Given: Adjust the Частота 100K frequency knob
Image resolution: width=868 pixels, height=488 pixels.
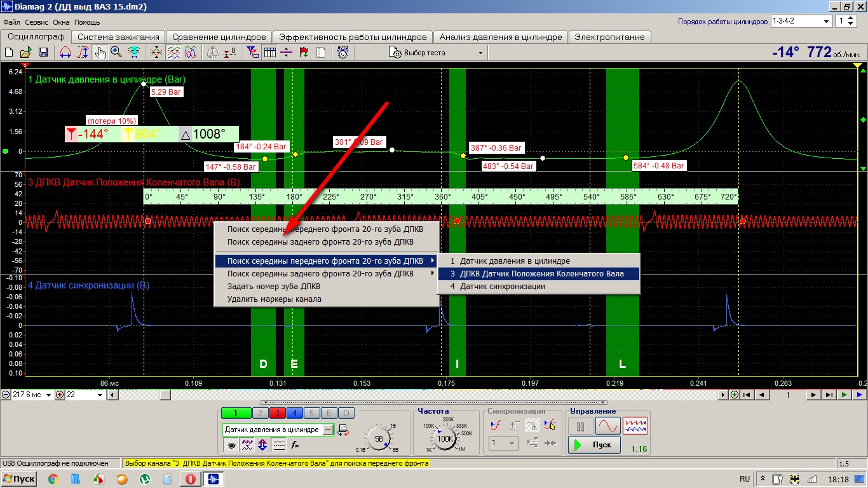Looking at the screenshot, I should (445, 438).
